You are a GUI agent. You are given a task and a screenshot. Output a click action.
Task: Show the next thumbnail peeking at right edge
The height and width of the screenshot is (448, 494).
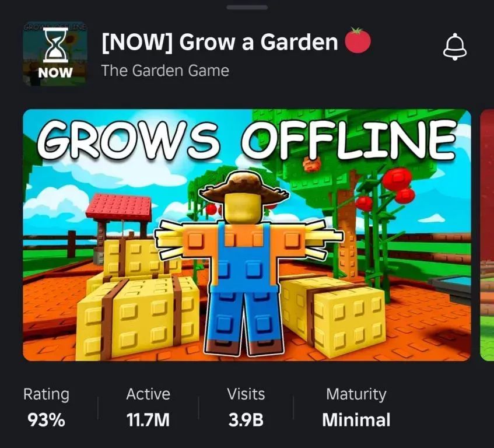[x=487, y=235]
